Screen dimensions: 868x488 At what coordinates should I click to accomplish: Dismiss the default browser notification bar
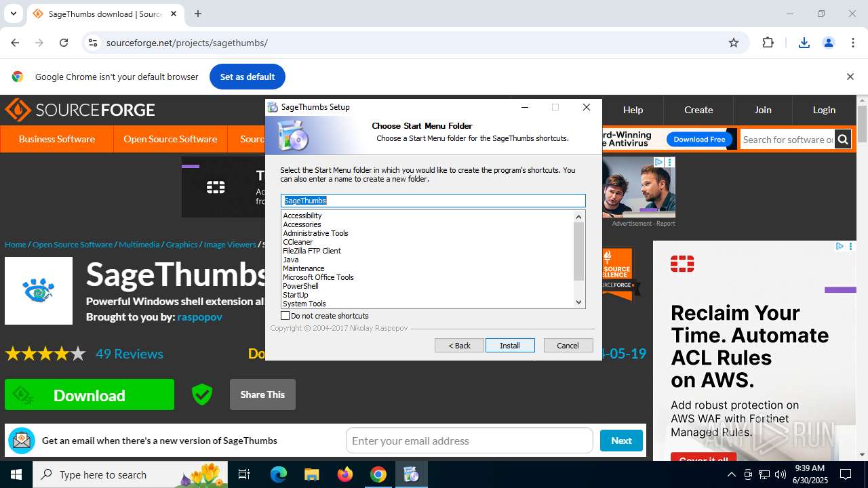pyautogui.click(x=850, y=77)
